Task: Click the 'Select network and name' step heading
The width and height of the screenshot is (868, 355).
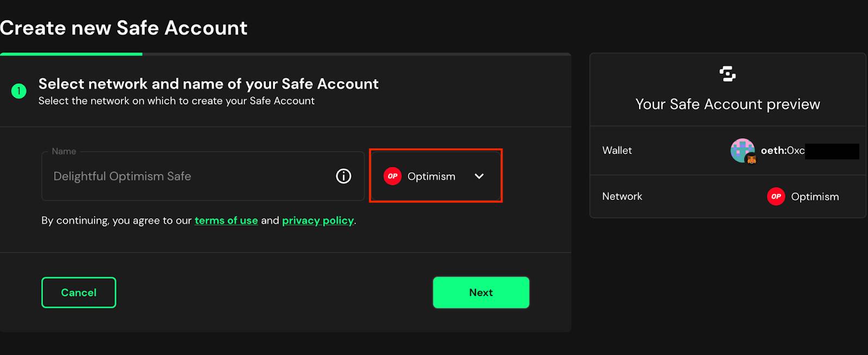Action: point(208,83)
